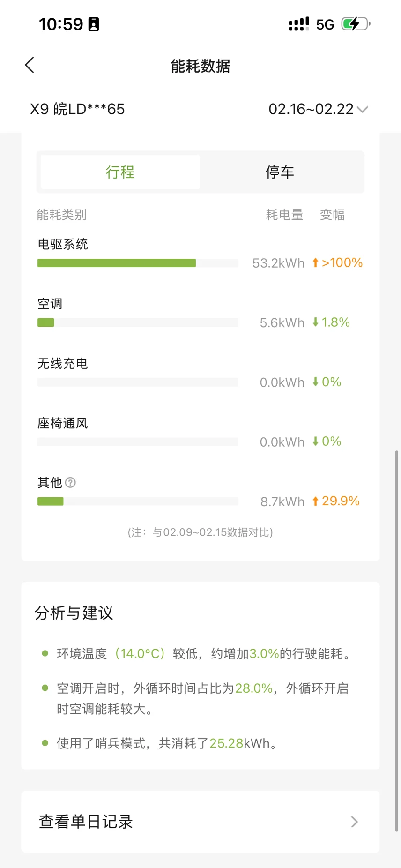
Task: Switch to the 停车 tab
Action: 280,172
